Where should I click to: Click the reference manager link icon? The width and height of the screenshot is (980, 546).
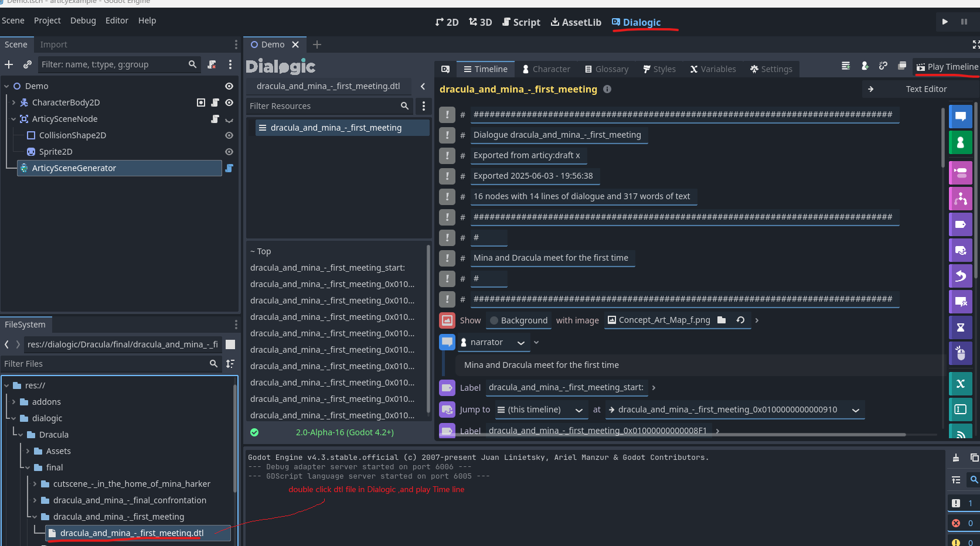point(883,66)
